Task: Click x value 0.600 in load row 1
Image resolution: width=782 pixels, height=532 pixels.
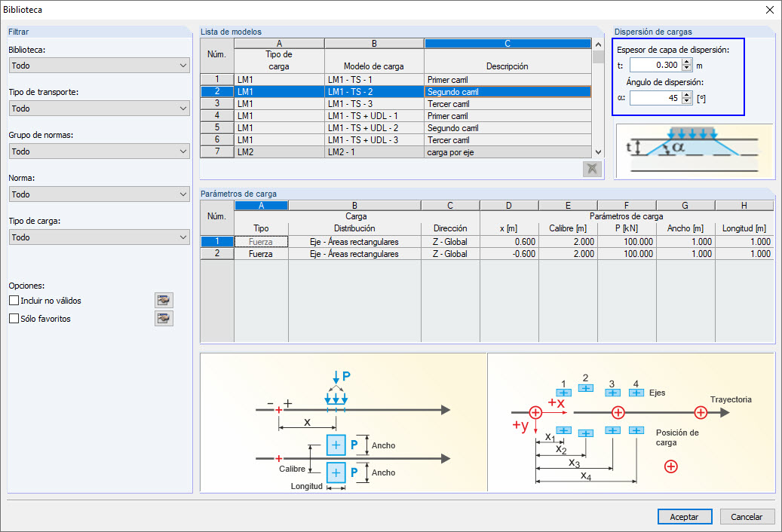Action: pyautogui.click(x=509, y=242)
